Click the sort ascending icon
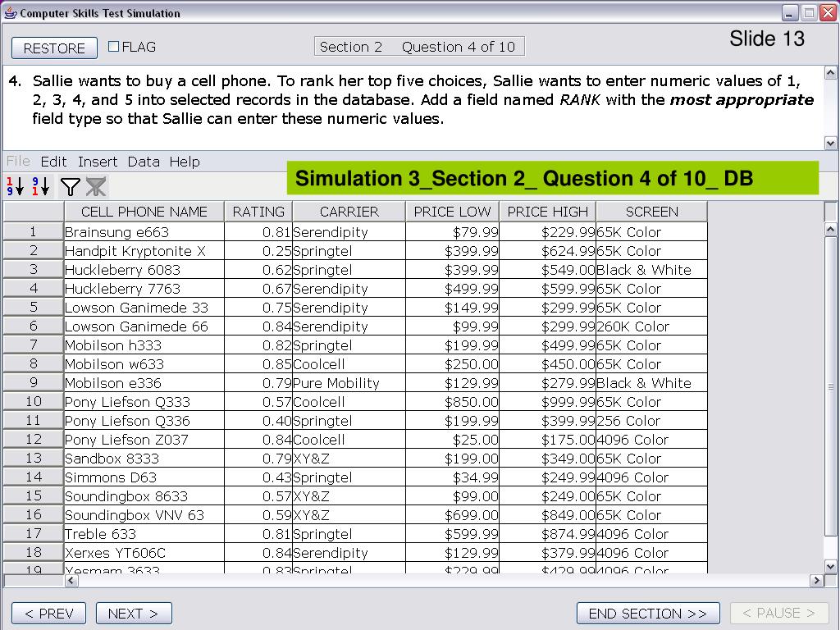 [15, 186]
